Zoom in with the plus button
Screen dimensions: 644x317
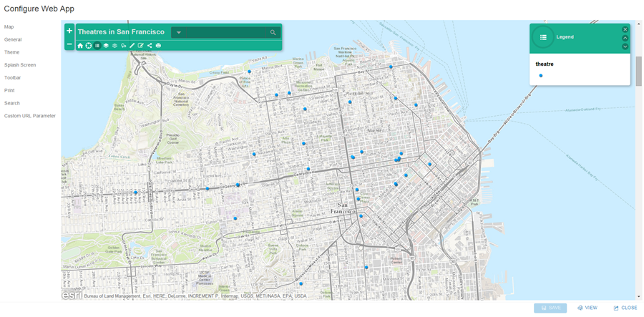coord(69,31)
